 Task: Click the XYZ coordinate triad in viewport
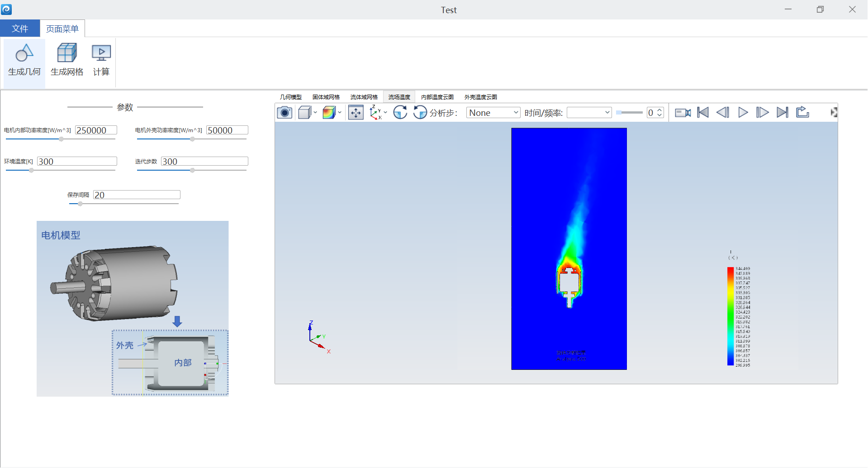[319, 338]
